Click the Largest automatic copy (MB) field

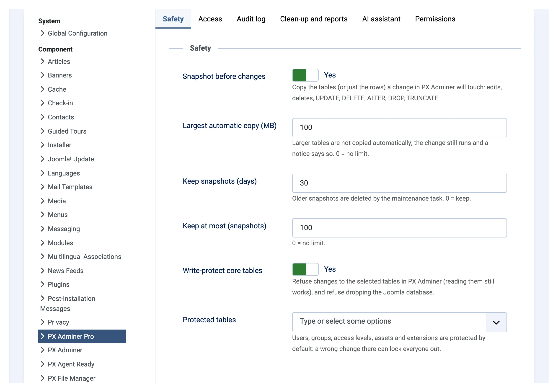[399, 128]
